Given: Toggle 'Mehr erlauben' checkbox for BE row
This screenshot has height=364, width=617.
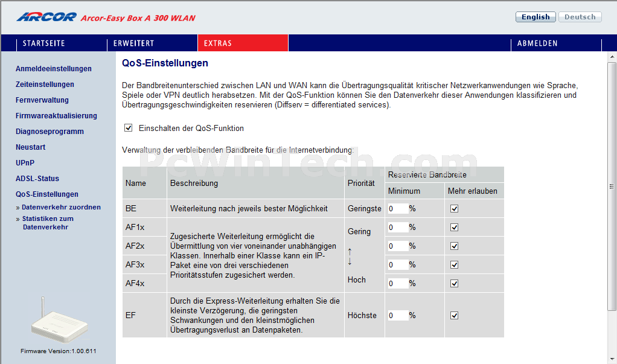Looking at the screenshot, I should tap(454, 209).
